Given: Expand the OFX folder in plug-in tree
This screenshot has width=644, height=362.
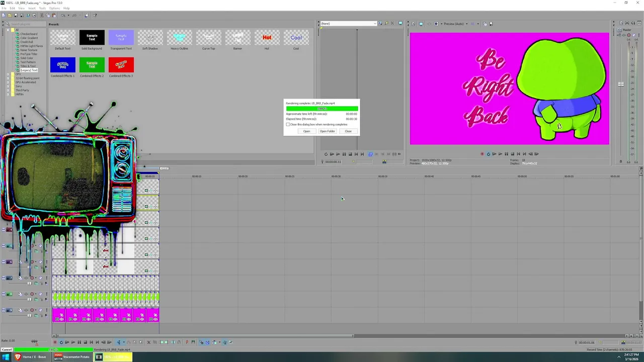Looking at the screenshot, I should (8, 74).
